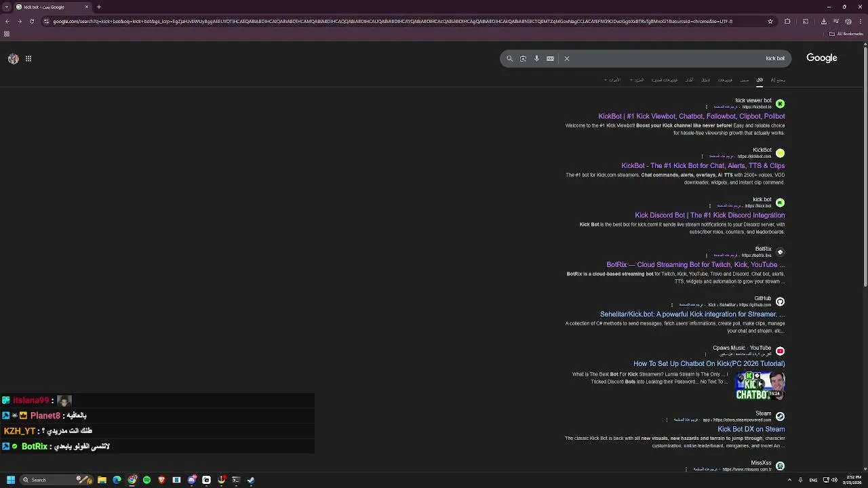
Task: Expand the Tools dropdown in search filters
Action: pos(612,80)
